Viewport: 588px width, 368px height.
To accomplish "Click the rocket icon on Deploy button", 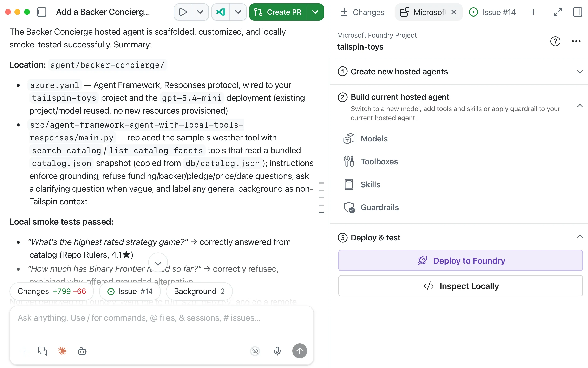I will click(422, 260).
